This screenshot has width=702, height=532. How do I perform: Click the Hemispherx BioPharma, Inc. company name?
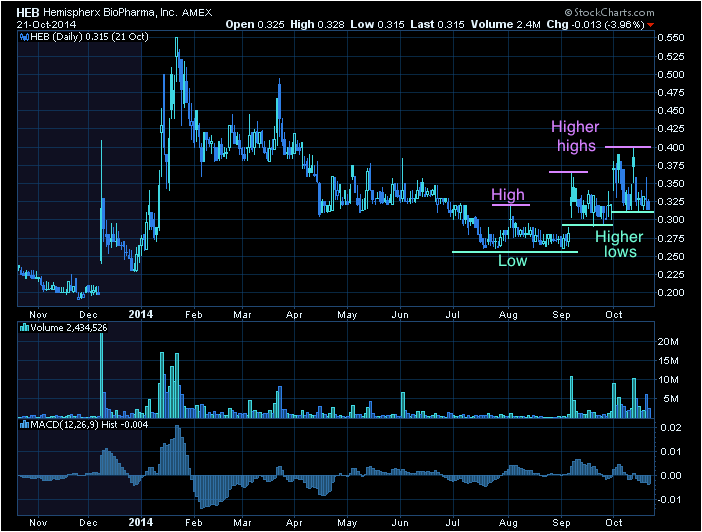110,13
